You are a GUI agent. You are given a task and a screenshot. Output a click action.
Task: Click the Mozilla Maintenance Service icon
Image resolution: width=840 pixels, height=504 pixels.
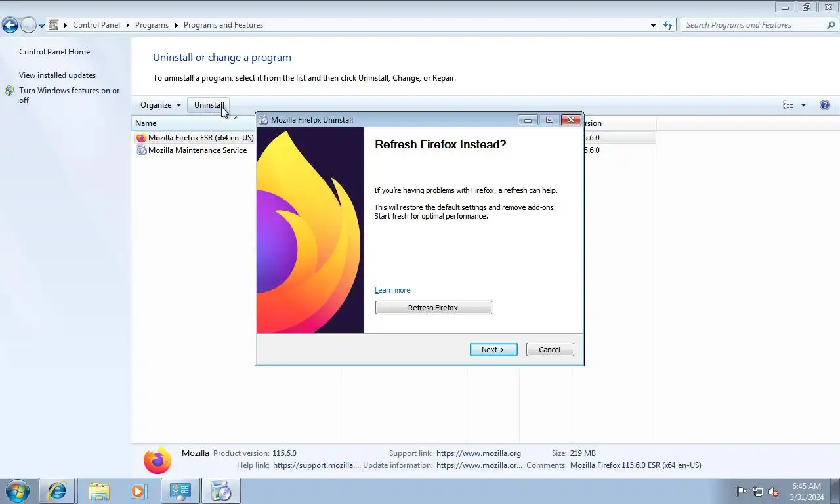click(x=141, y=150)
